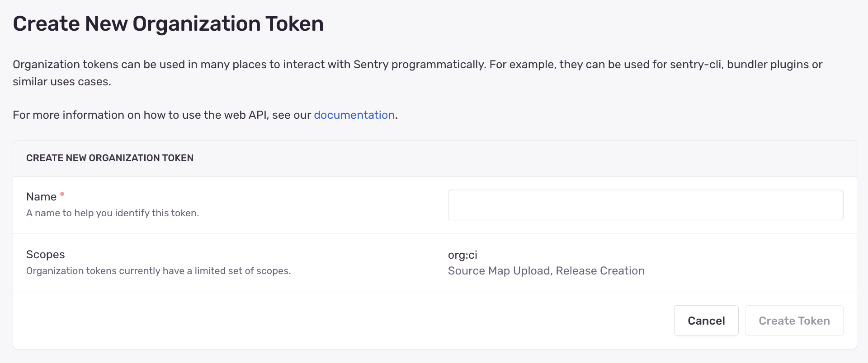Click the Release Creation scope text
This screenshot has height=363, width=868.
coord(600,271)
